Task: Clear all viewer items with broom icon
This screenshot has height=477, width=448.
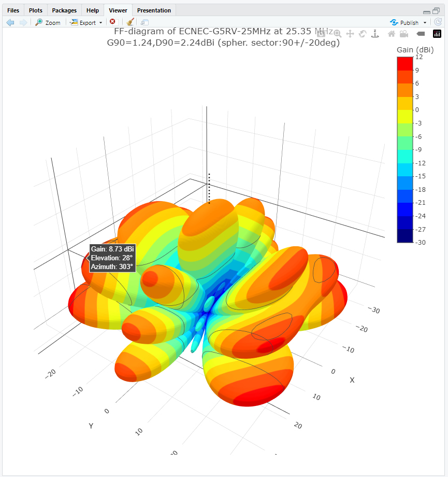Action: 130,22
